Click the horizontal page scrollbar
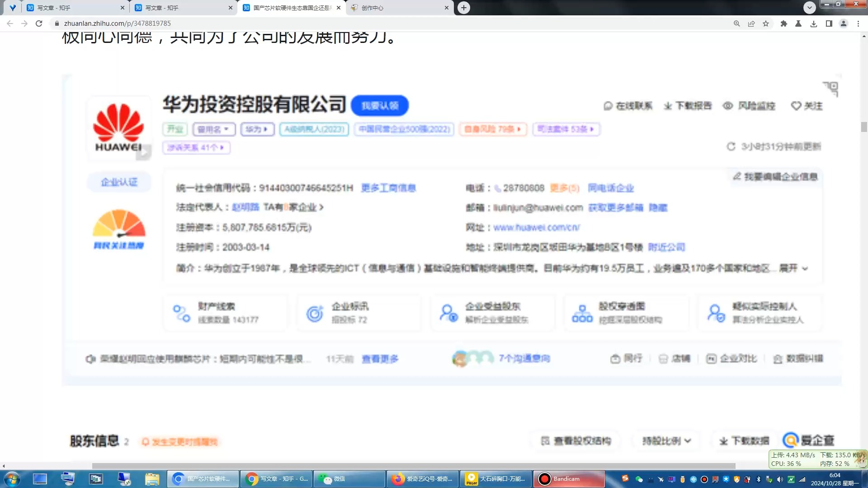Screen dimensions: 868x488 [414, 466]
